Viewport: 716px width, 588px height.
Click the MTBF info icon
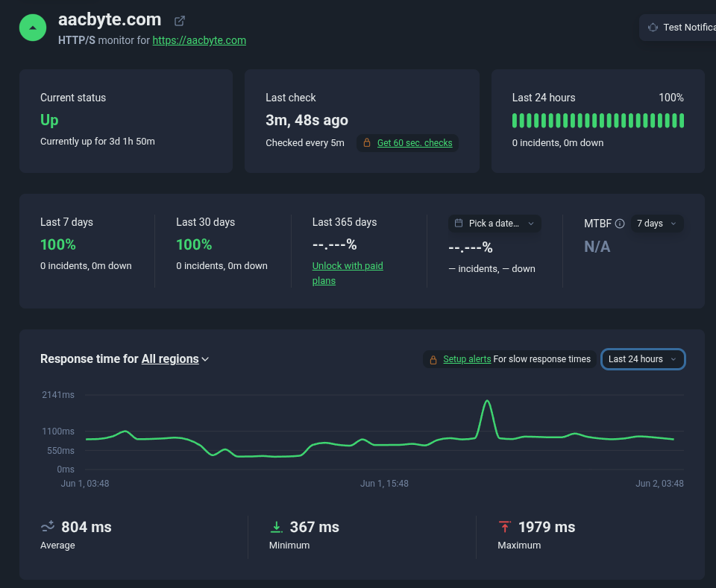point(620,224)
